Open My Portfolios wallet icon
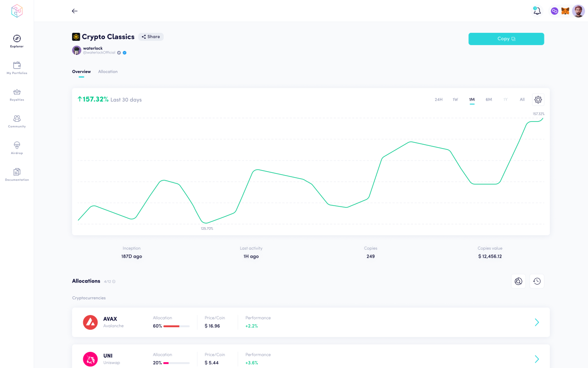 tap(17, 65)
